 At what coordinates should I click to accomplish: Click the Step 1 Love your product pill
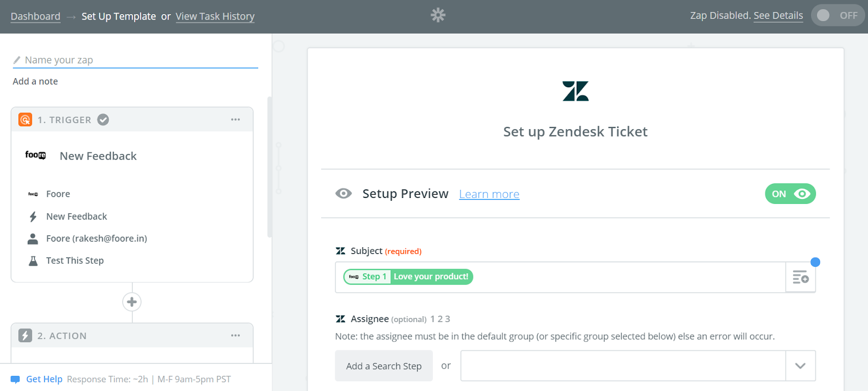[x=408, y=277]
